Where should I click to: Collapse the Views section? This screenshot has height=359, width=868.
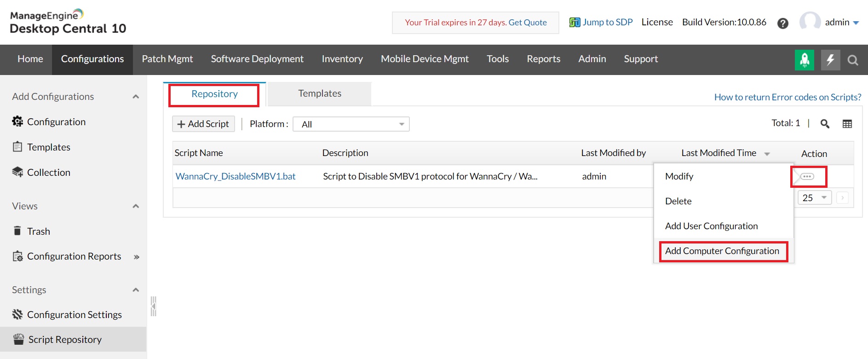pos(136,206)
